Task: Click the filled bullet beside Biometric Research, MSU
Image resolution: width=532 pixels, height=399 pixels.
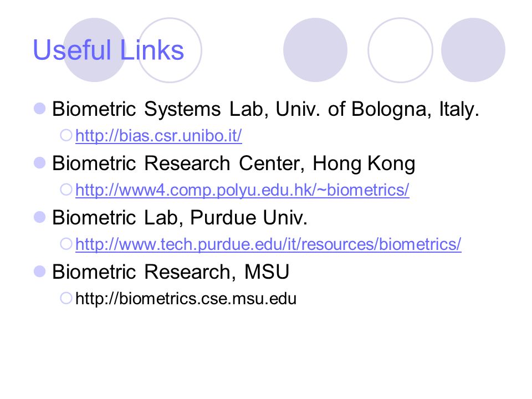Action: (x=40, y=272)
